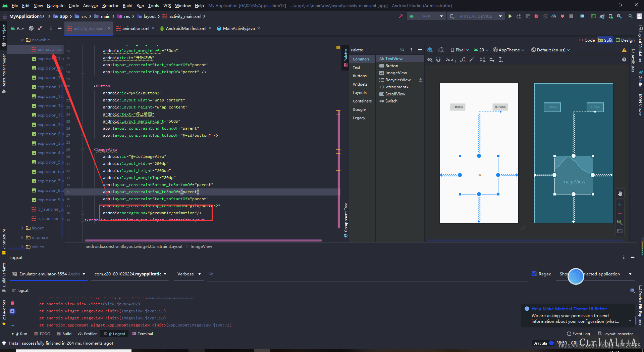This screenshot has height=352, width=644.
Task: Click the Profile app gauge icon
Action: coord(554,16)
